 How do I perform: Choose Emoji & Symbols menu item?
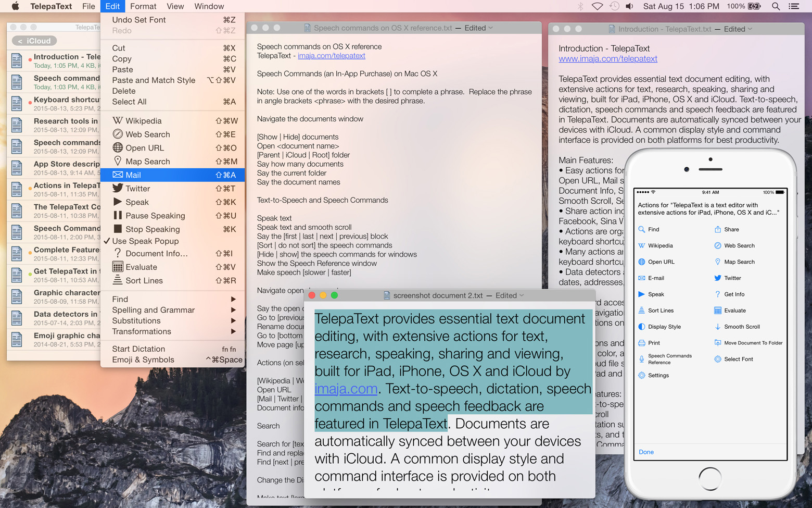(172, 360)
